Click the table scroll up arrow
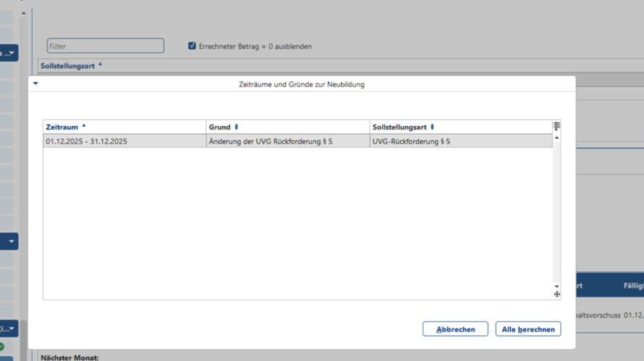The width and height of the screenshot is (644, 361). [556, 138]
